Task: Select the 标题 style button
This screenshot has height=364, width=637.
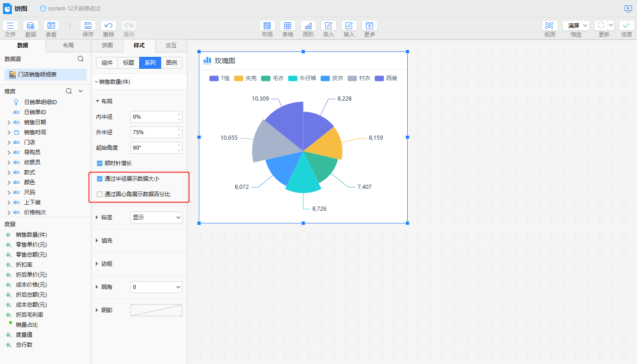Action: pos(128,63)
